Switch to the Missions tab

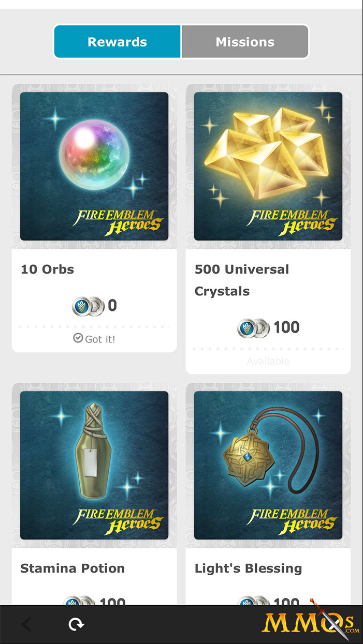click(x=245, y=42)
